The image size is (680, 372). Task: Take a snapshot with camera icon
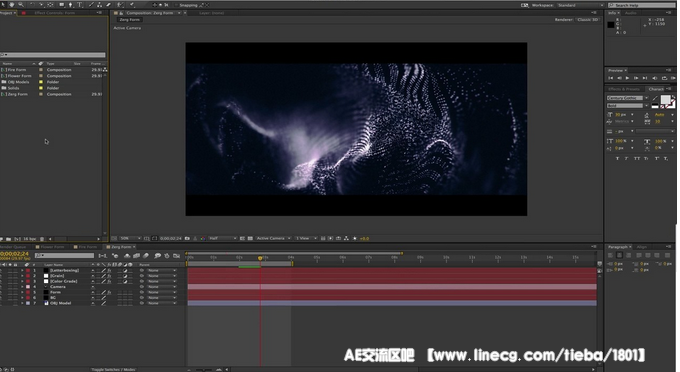187,238
